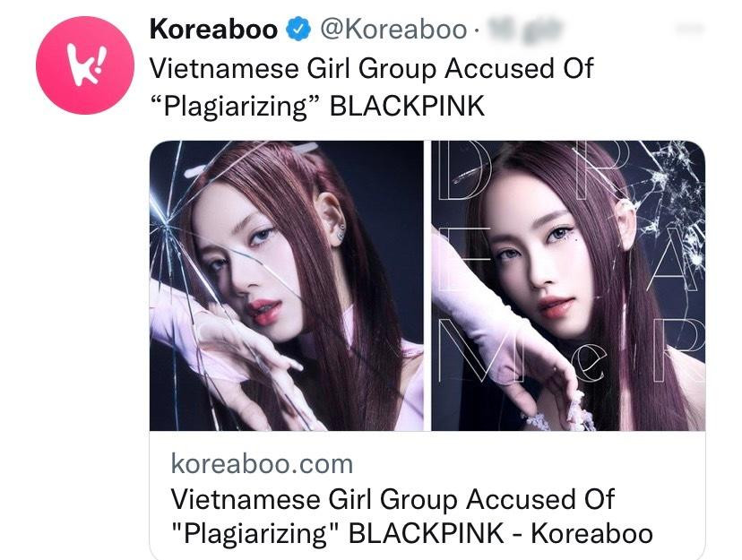Open the blurred tweet timestamp
742x560 pixels.
coord(525,29)
